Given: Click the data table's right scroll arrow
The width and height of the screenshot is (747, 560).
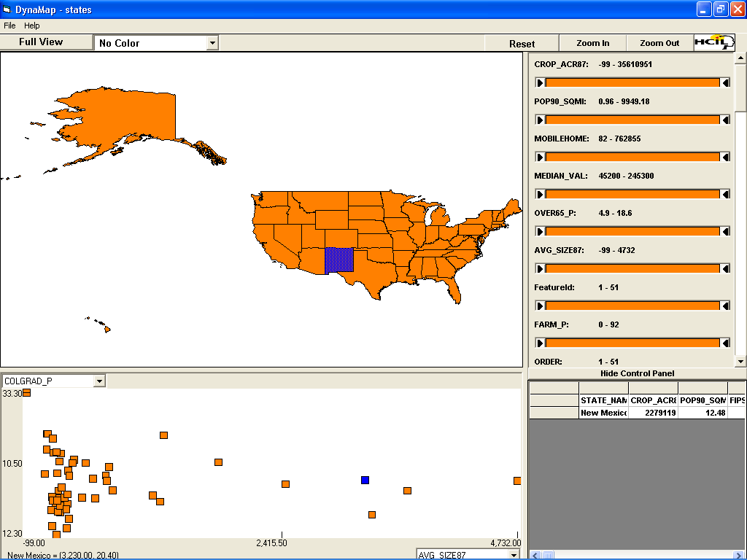Looking at the screenshot, I should pyautogui.click(x=739, y=555).
